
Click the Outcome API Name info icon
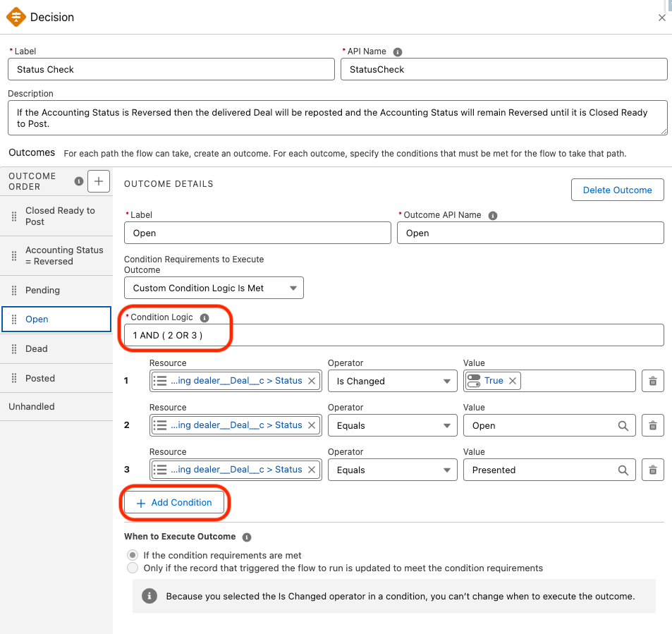pos(493,216)
